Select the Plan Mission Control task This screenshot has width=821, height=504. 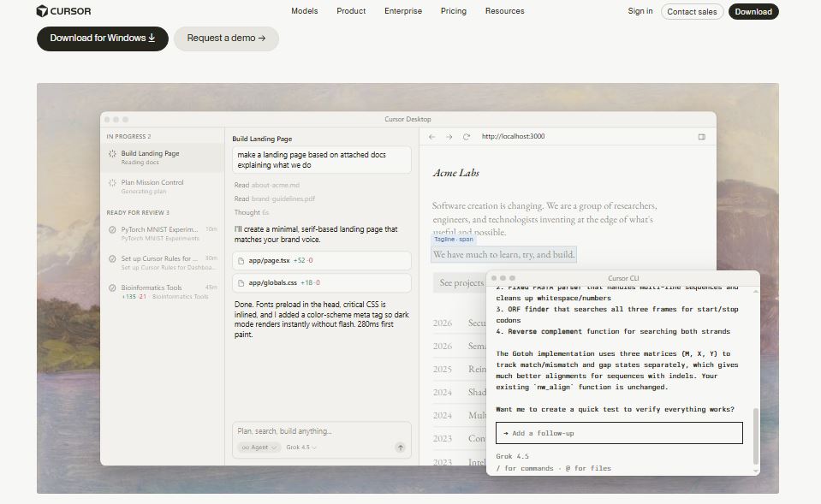point(163,187)
